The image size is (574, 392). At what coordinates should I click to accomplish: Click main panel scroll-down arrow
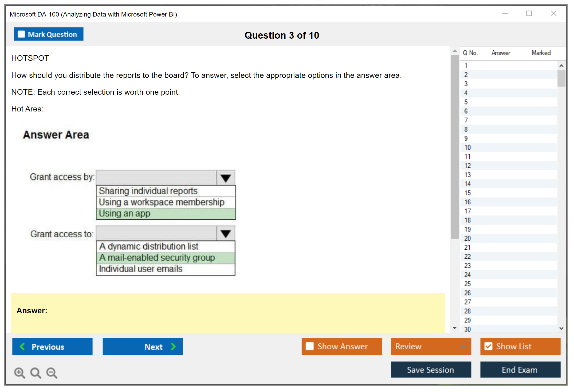click(455, 328)
